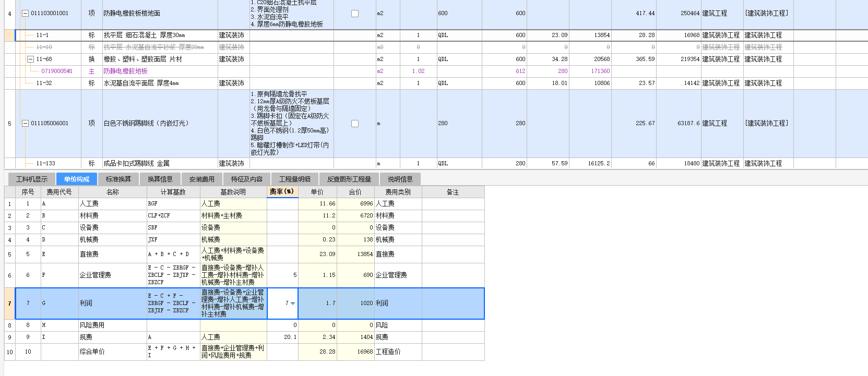Click the 直接费 name cell
The width and height of the screenshot is (868, 376).
click(113, 254)
